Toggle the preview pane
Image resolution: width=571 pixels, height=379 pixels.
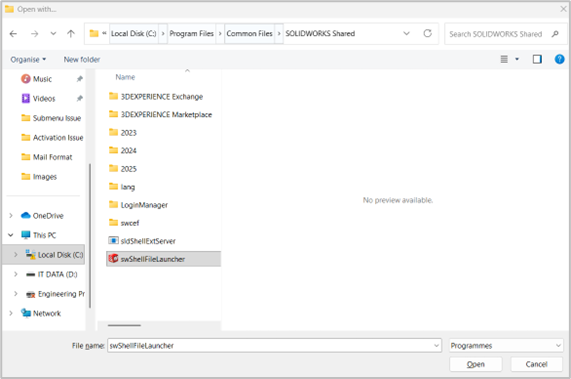click(537, 59)
